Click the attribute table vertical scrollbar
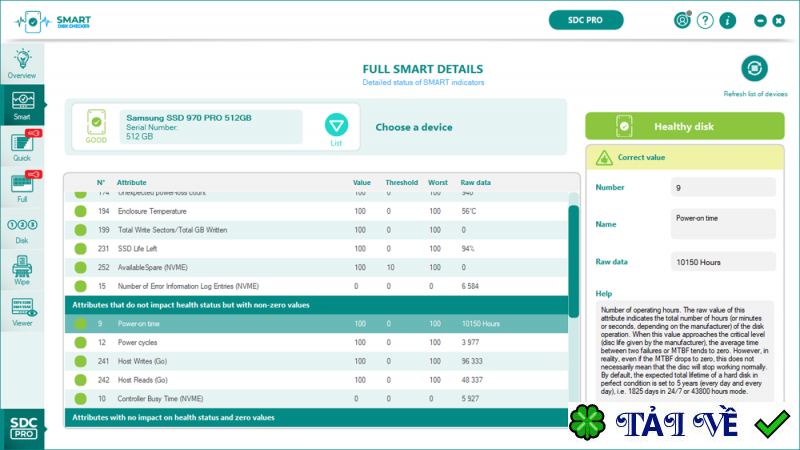This screenshot has width=800, height=450. [573, 261]
